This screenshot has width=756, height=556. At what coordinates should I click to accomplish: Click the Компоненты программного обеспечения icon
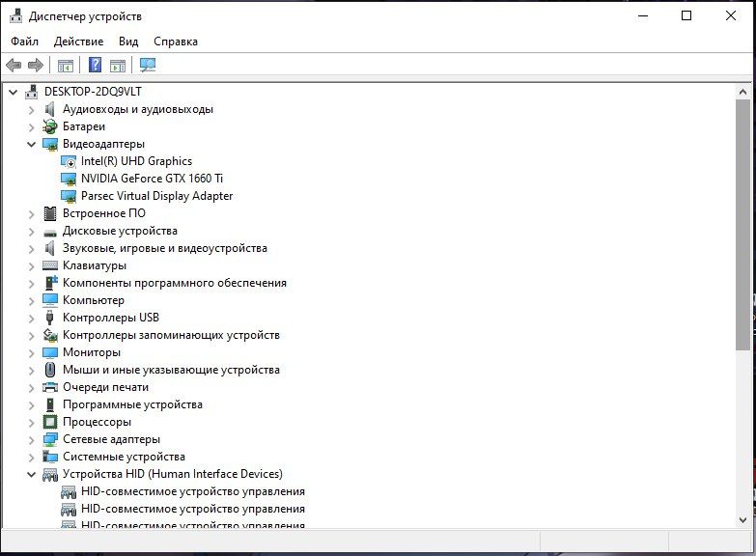pos(50,283)
